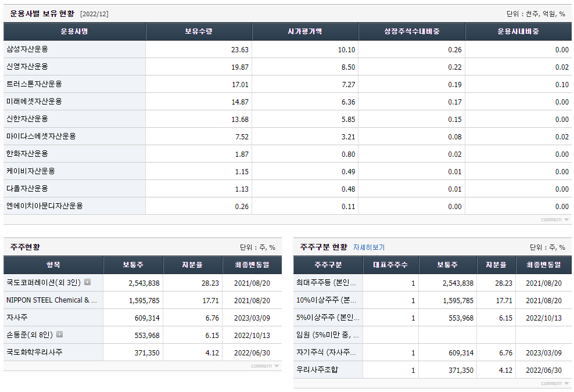Select the 국도화학우리사주 row

point(34,352)
